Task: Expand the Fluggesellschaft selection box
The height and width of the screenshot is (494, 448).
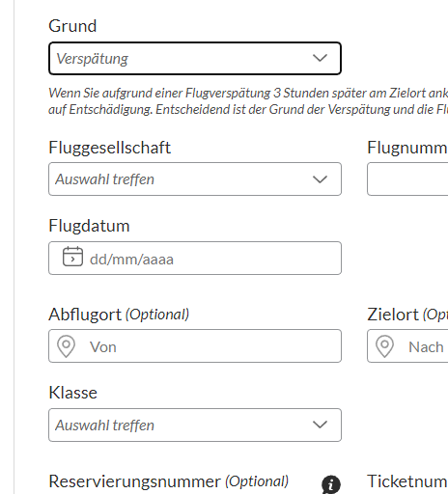Action: pyautogui.click(x=195, y=178)
